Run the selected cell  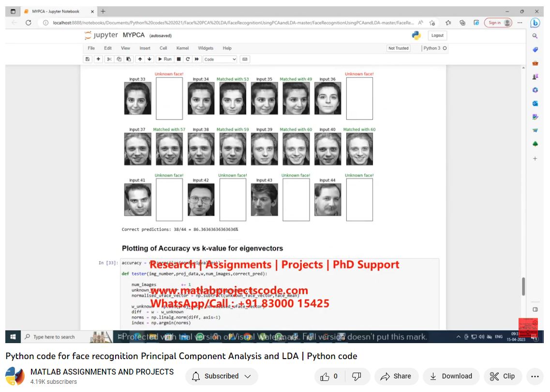pos(165,60)
